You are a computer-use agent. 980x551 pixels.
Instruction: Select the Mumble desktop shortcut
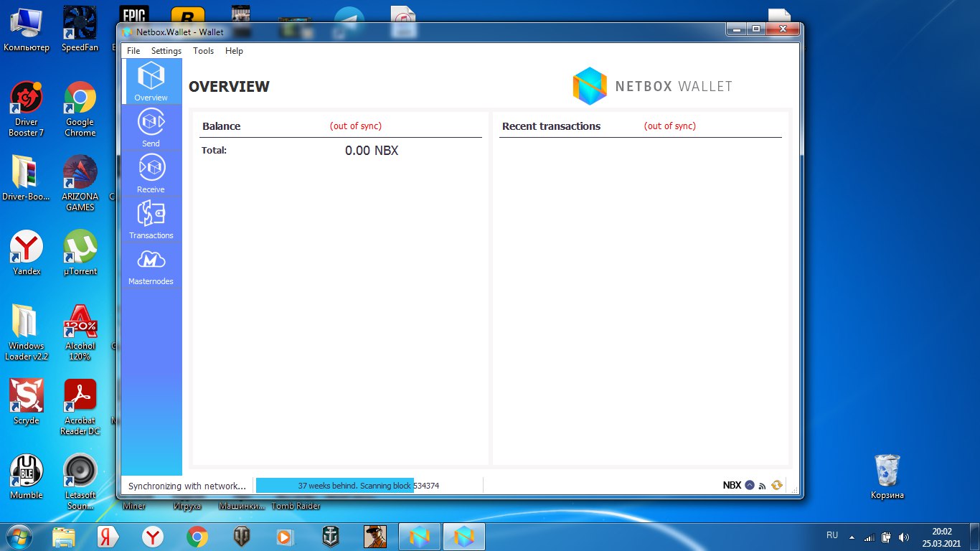27,477
